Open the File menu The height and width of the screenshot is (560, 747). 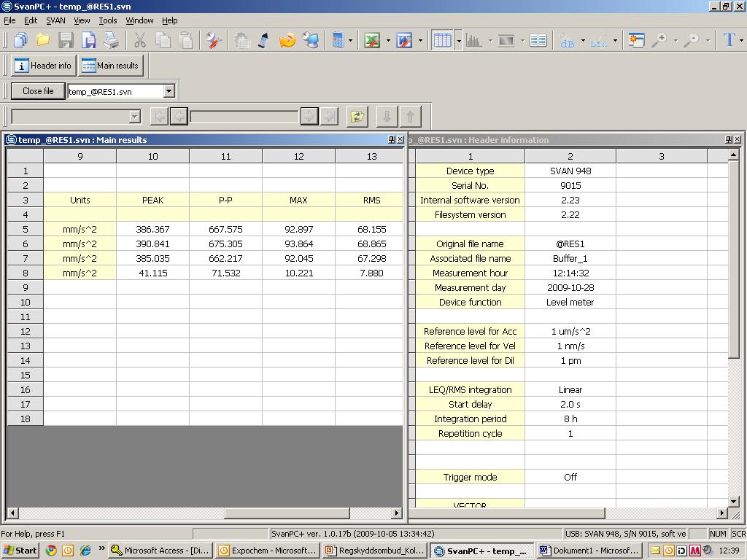(9, 20)
